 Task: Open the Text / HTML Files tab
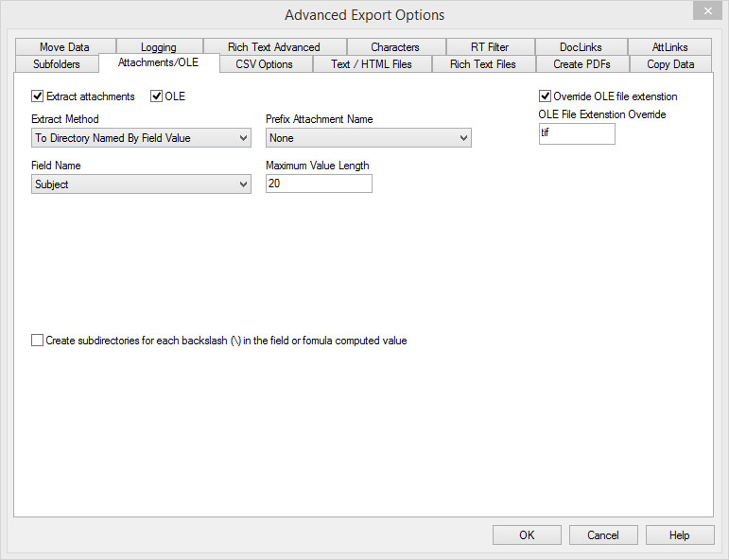(x=372, y=64)
